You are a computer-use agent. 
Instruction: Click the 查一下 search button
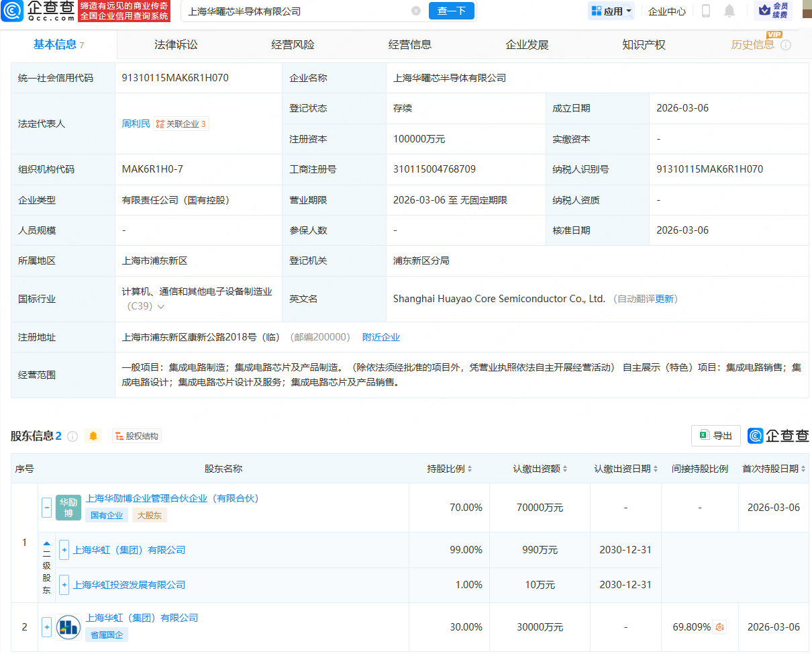click(x=451, y=11)
